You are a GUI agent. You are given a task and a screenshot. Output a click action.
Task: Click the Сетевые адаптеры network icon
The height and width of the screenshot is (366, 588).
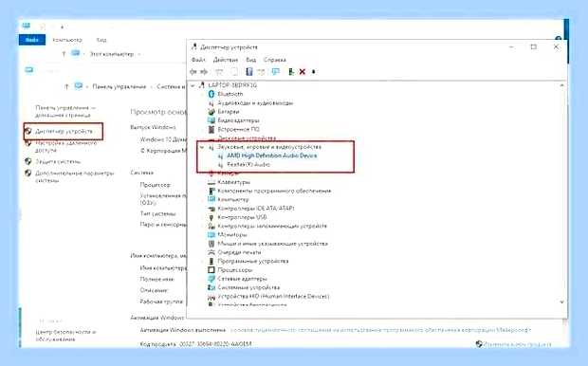pyautogui.click(x=211, y=279)
